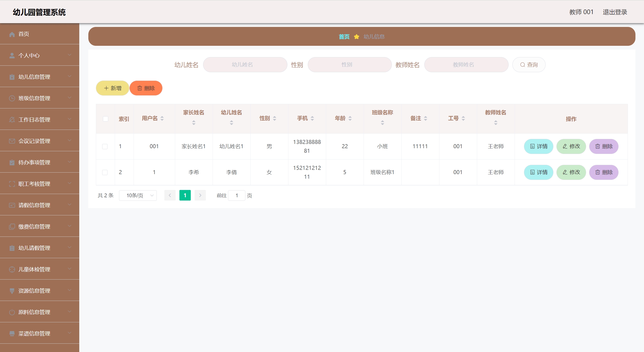Click the sort arrows on the 年龄 column
The image size is (644, 352).
[350, 119]
